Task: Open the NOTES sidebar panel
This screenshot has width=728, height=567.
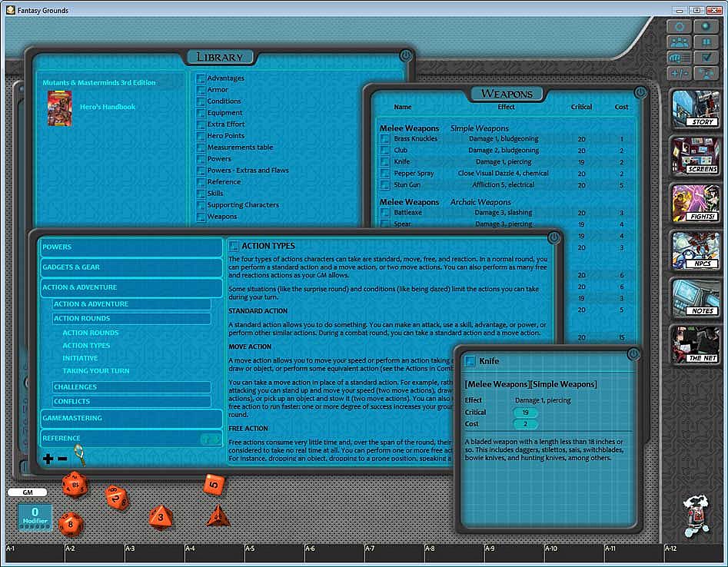Action: click(x=695, y=298)
